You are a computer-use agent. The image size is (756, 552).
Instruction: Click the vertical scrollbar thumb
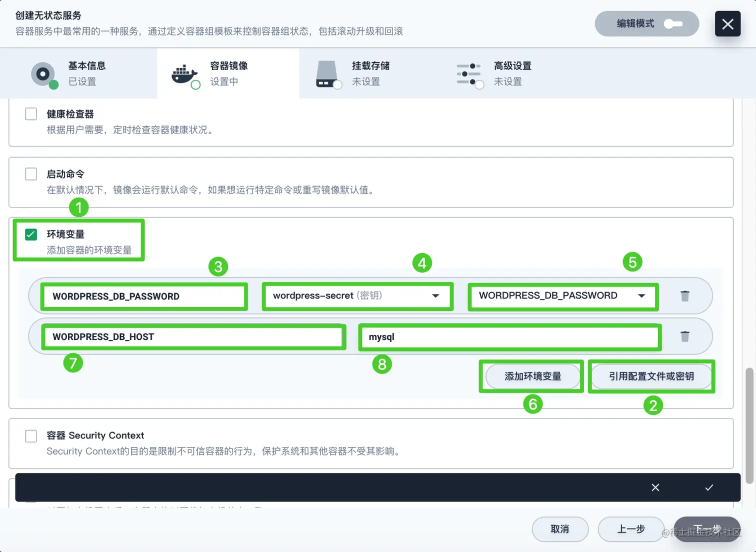[x=749, y=426]
